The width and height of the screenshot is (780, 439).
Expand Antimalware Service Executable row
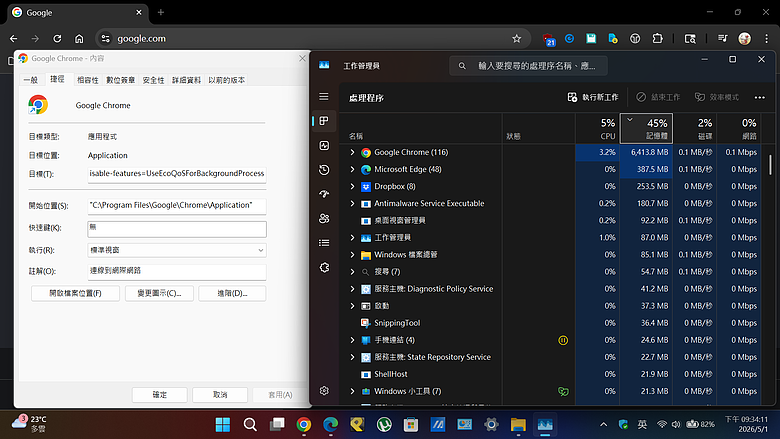click(352, 203)
